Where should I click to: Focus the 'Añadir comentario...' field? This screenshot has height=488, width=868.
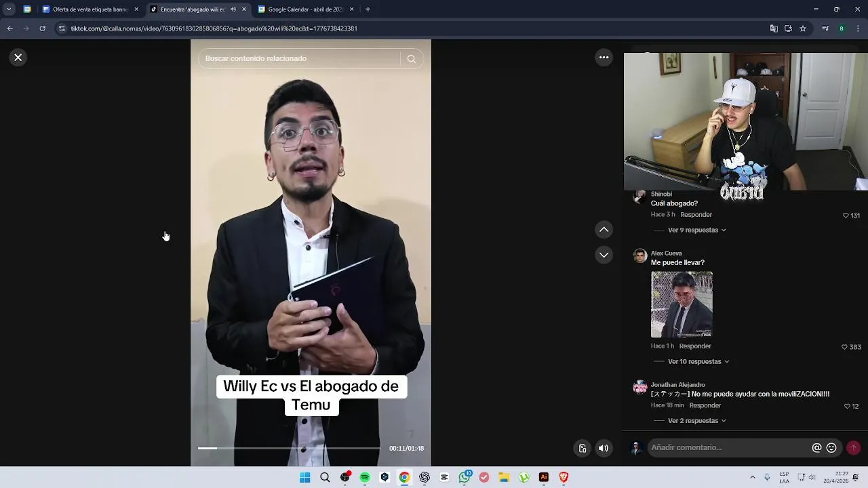729,448
